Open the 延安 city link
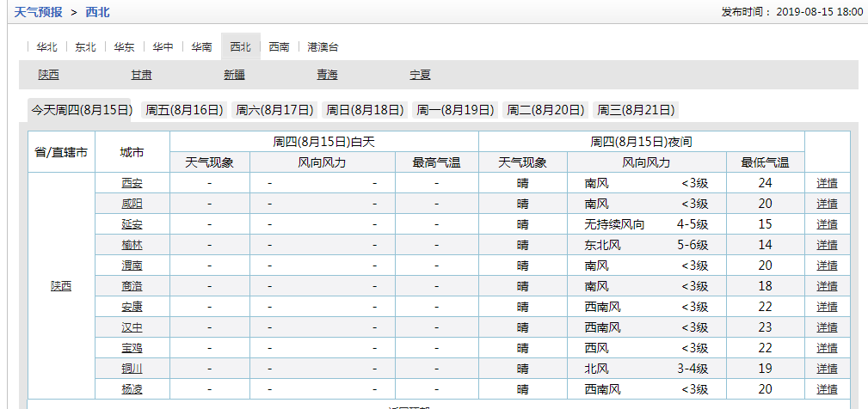The height and width of the screenshot is (409, 868). [132, 224]
